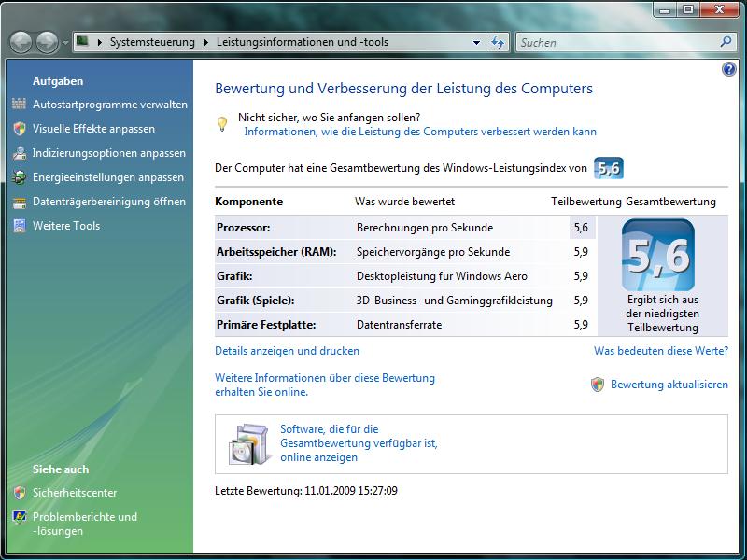Minimize the window

pyautogui.click(x=666, y=10)
